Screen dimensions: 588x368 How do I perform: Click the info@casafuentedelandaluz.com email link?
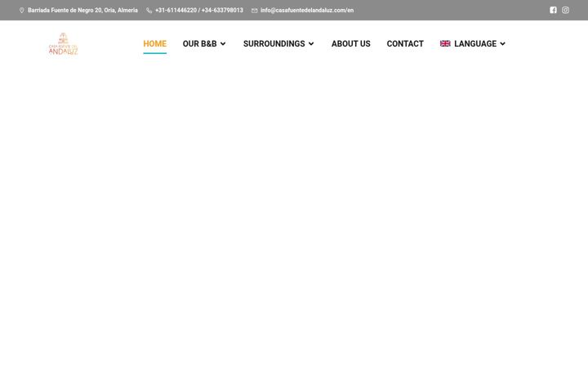pyautogui.click(x=307, y=11)
